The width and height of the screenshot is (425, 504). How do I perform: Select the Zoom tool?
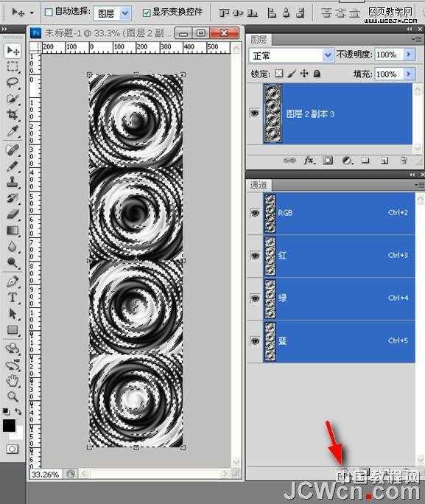click(x=13, y=396)
